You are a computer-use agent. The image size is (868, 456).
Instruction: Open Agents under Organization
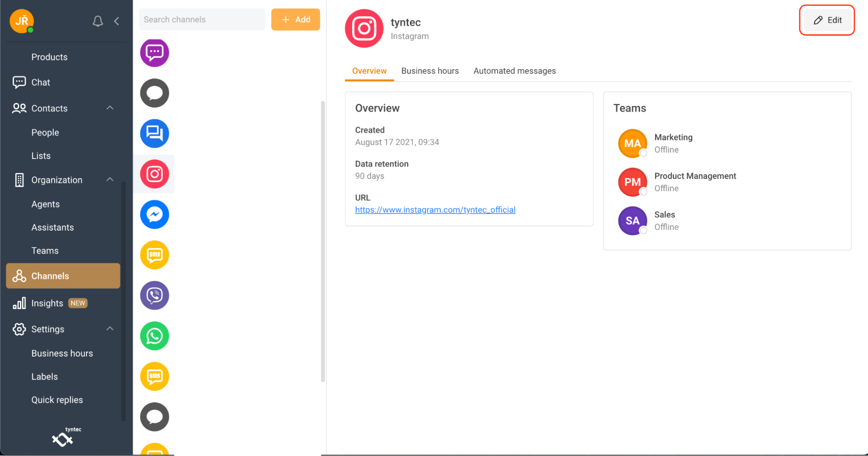pyautogui.click(x=46, y=204)
